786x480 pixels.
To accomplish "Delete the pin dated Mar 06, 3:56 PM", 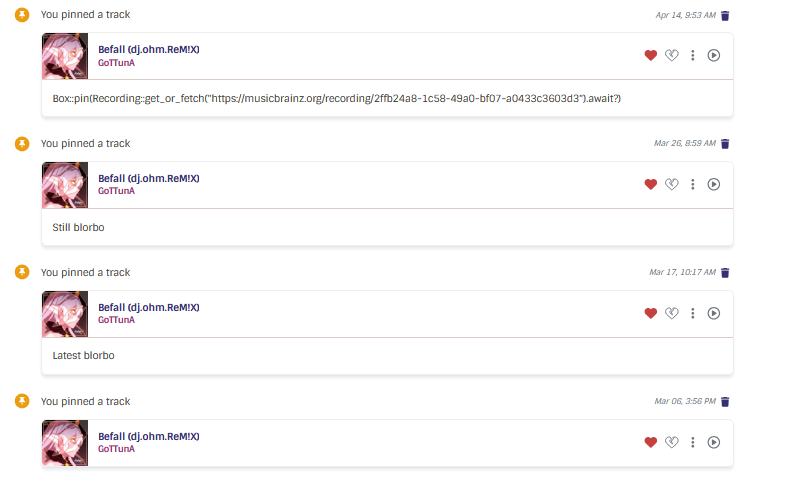I will (x=725, y=401).
